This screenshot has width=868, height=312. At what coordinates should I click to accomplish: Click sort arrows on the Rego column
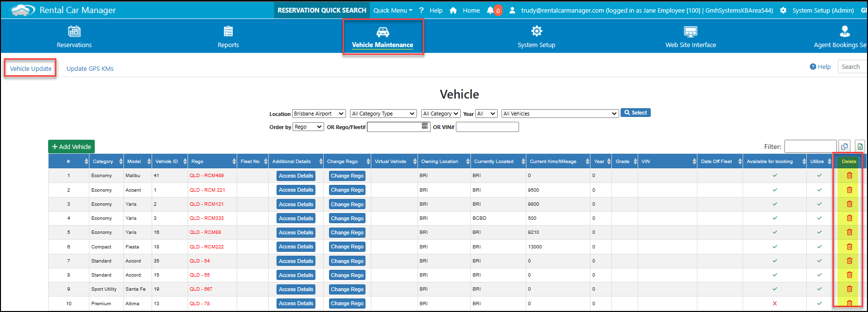point(233,162)
